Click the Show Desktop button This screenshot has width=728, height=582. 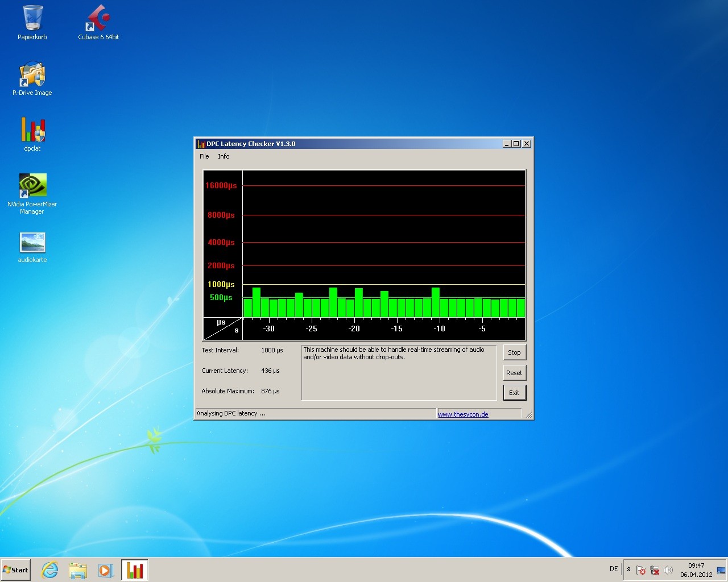tap(721, 569)
